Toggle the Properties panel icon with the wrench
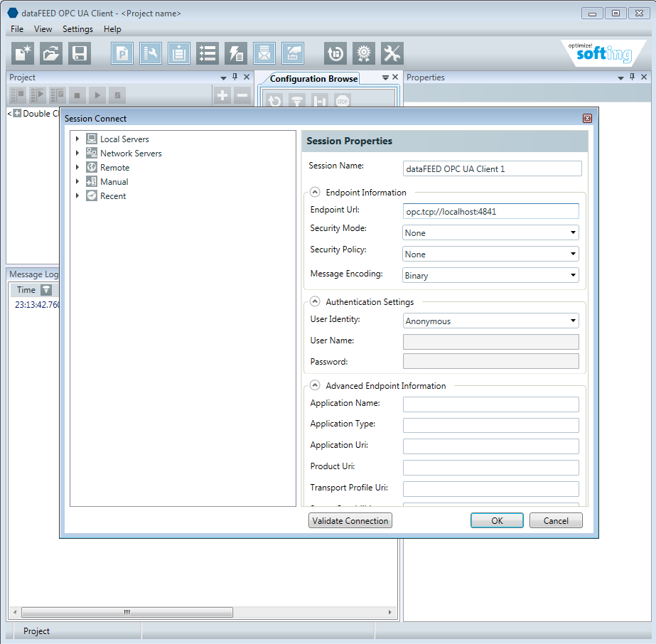Screen dimensions: 656x644 [x=151, y=53]
